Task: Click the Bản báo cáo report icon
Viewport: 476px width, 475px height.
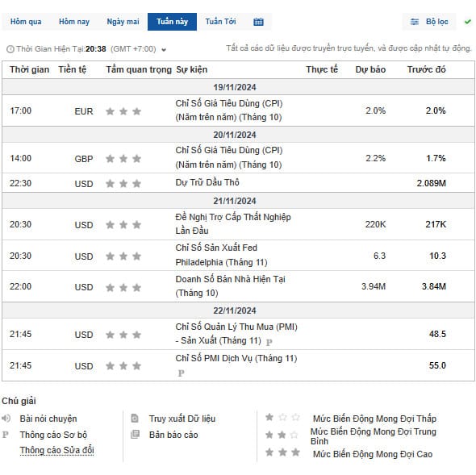Action: (135, 435)
